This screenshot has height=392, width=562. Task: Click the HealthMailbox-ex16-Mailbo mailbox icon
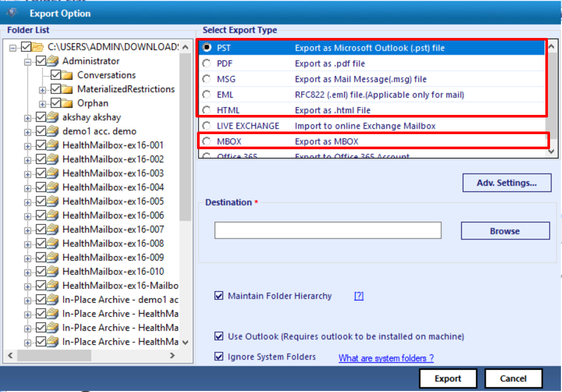pos(53,285)
